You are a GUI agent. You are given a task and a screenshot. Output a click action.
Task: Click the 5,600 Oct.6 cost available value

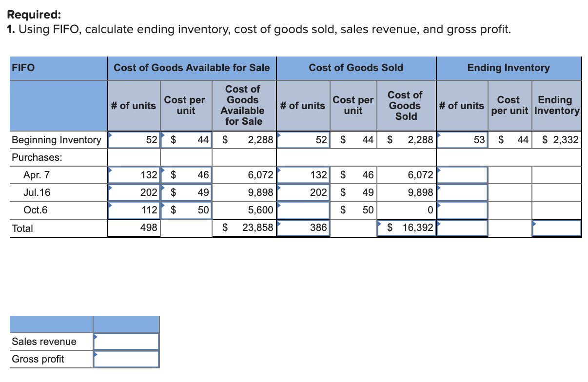point(260,210)
